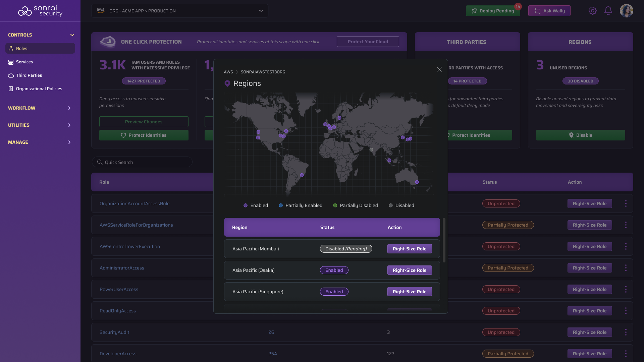
Task: Click Protect Identities under IAM users card
Action: (144, 135)
